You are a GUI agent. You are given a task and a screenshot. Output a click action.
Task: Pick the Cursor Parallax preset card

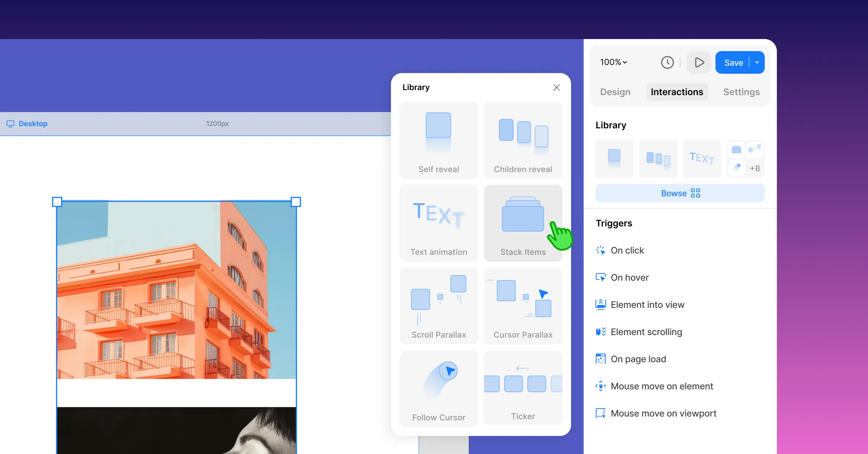[523, 306]
